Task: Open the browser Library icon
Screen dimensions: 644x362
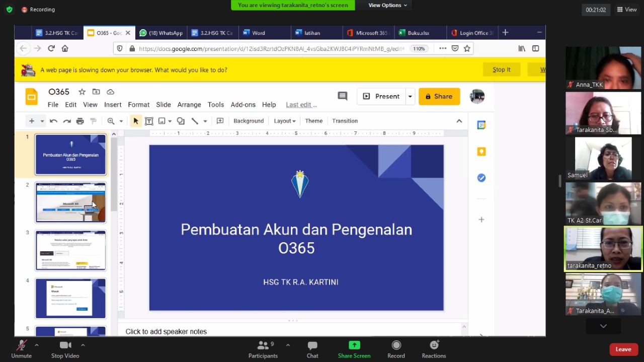Action: (522, 48)
